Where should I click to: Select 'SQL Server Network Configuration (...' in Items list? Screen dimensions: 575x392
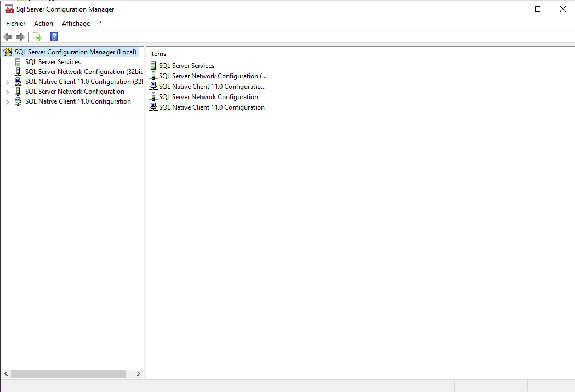click(213, 76)
